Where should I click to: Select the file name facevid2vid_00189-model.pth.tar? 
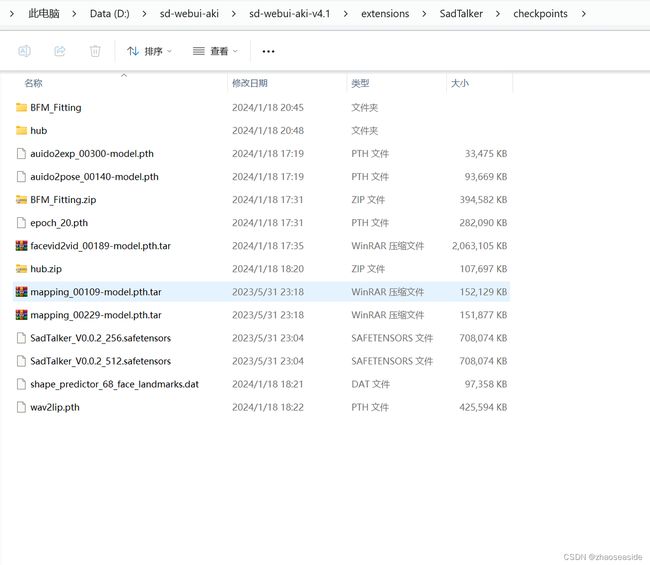pyautogui.click(x=100, y=246)
